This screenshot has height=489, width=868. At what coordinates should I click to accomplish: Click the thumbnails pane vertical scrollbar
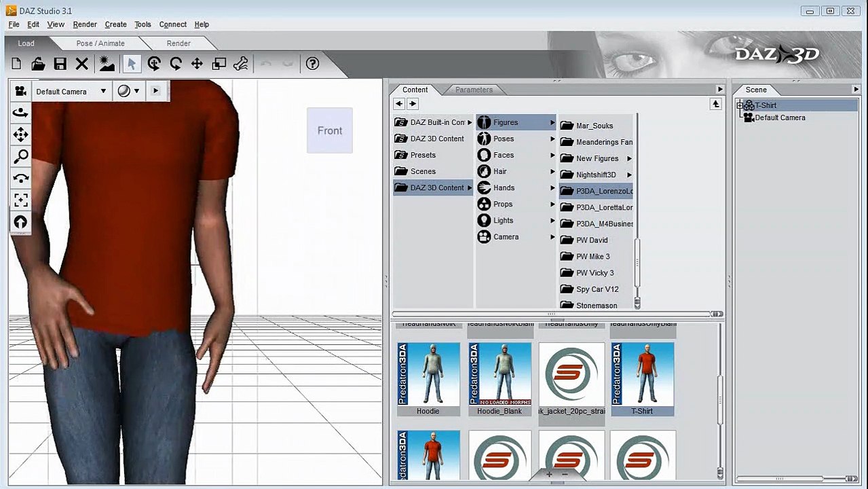719,401
